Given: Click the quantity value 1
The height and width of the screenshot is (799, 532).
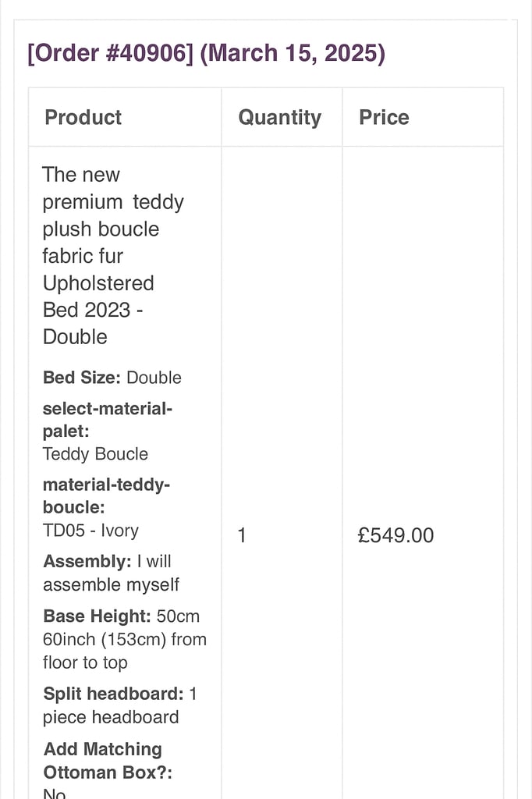Looking at the screenshot, I should 242,535.
